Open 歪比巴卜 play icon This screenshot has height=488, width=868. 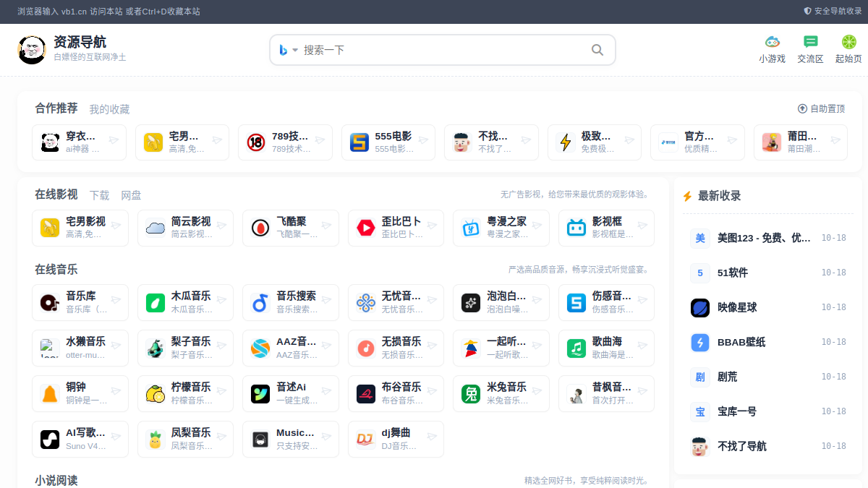(366, 228)
